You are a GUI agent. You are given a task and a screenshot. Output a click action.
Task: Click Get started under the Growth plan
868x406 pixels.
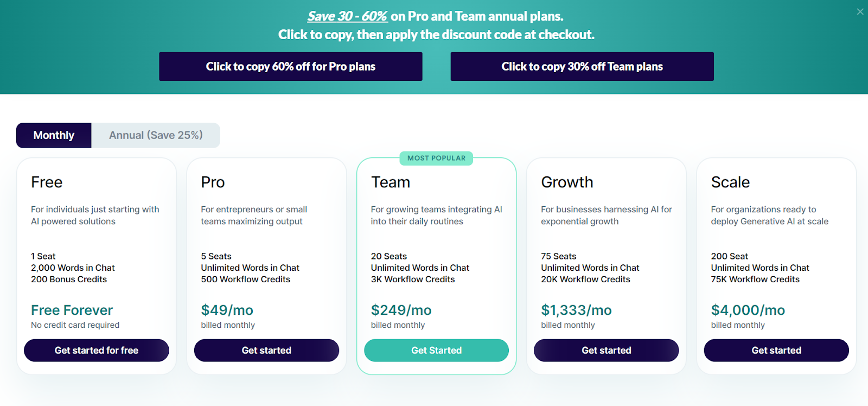[606, 350]
